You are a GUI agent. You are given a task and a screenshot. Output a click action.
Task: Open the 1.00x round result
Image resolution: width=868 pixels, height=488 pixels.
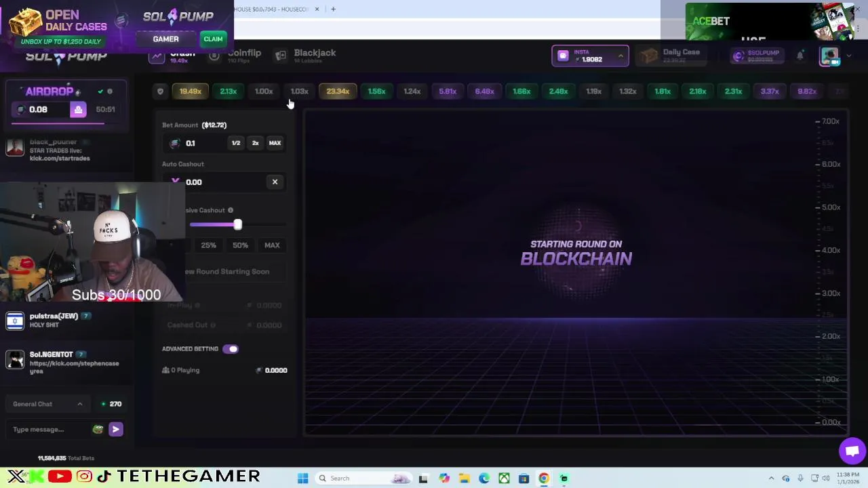[x=264, y=91]
